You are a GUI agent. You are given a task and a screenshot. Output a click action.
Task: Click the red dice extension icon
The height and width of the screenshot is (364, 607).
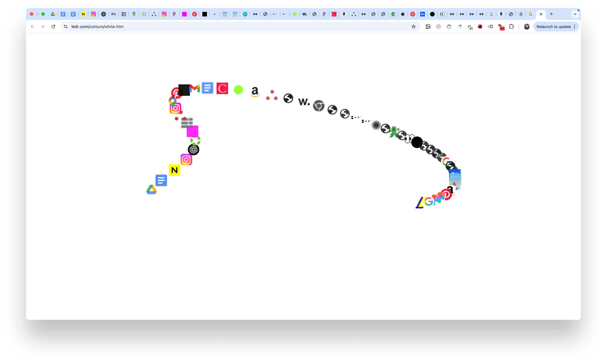(480, 27)
